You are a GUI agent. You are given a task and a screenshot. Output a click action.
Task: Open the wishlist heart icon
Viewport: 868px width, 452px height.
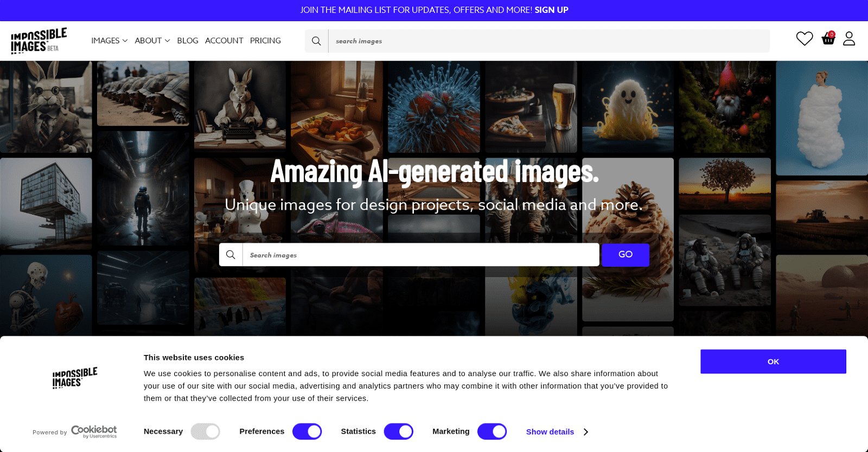tap(804, 38)
